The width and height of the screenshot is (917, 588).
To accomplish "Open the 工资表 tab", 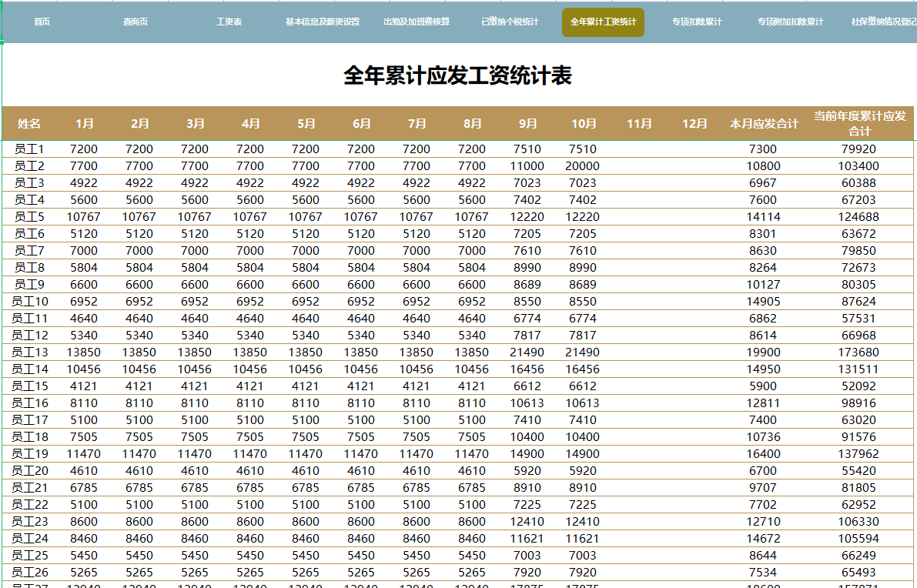I will (230, 22).
